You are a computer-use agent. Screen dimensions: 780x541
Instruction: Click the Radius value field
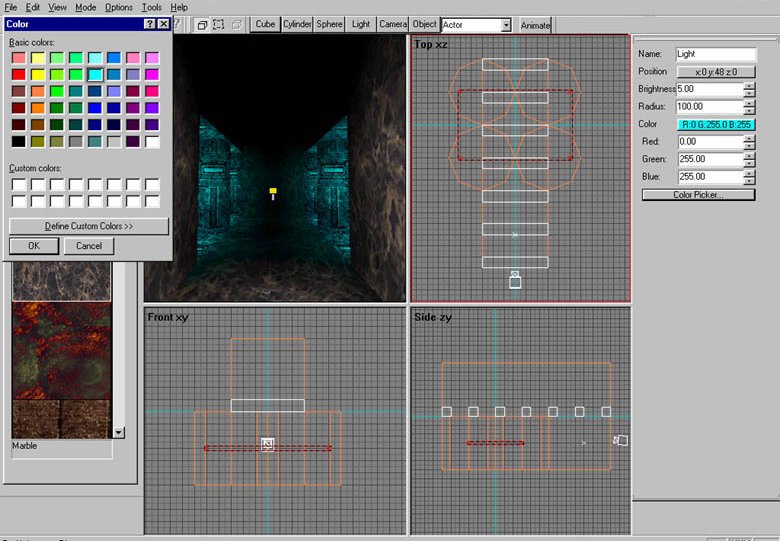click(710, 107)
